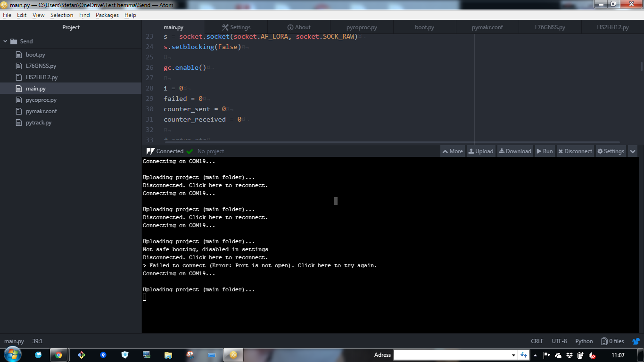Click the address bar refresh/go button
This screenshot has width=644, height=362.
(523, 355)
